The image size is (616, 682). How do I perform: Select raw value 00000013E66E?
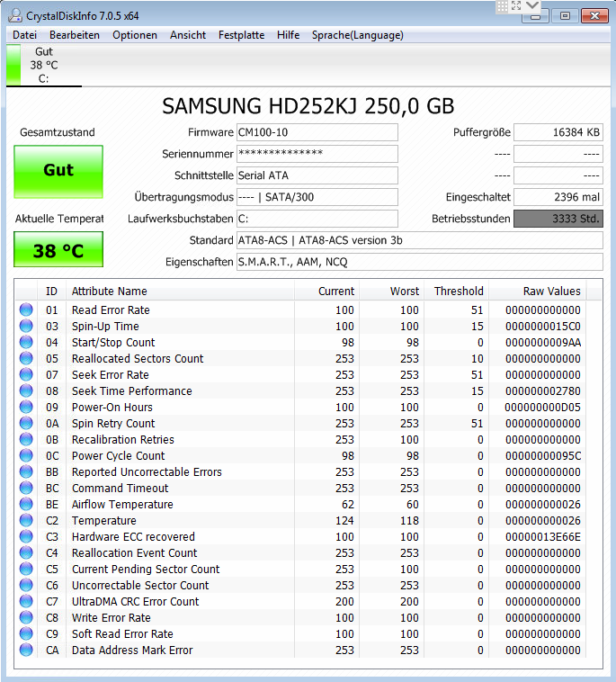(542, 537)
